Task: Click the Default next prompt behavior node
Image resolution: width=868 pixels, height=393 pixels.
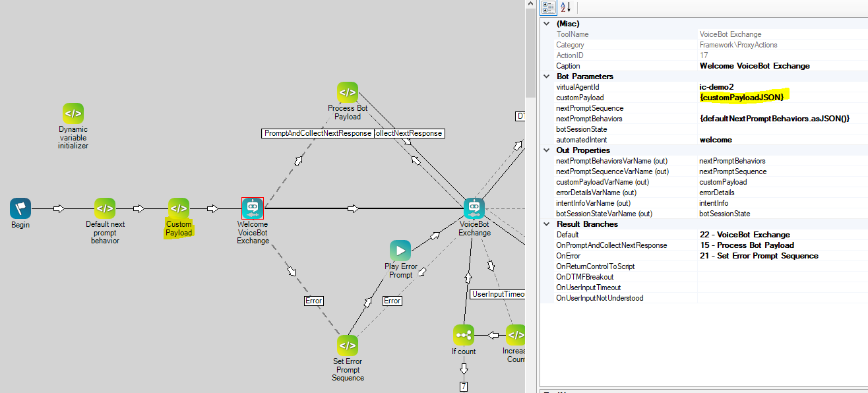Action: point(105,208)
